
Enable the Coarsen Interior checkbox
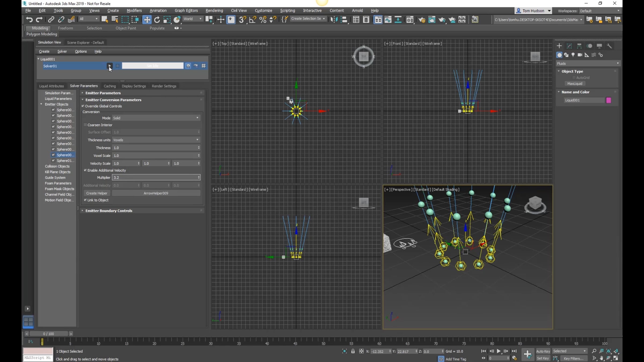click(x=85, y=125)
